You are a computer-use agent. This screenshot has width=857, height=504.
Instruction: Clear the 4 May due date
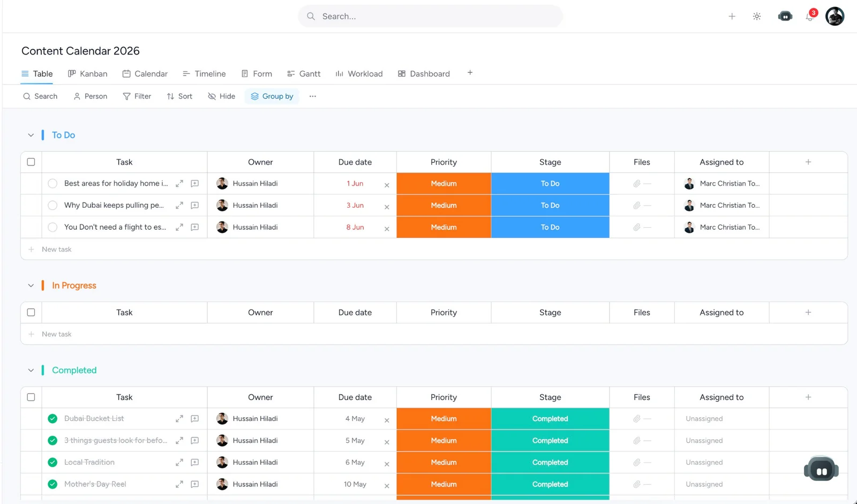[x=387, y=420]
